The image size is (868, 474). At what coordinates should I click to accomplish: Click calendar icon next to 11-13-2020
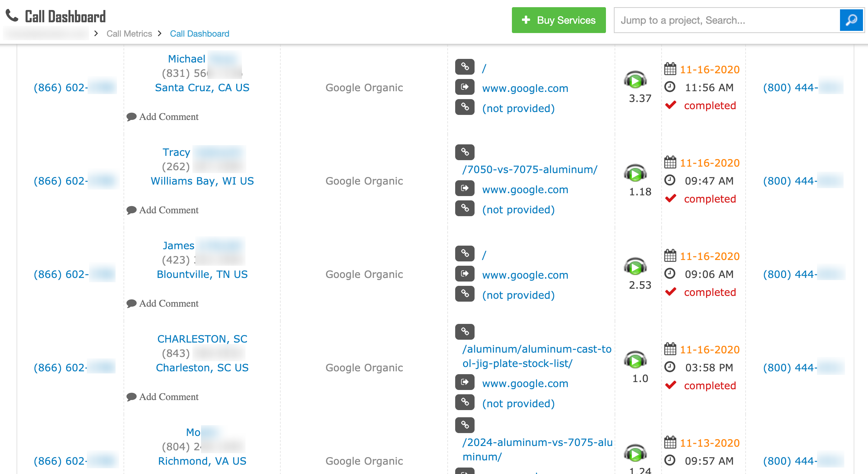click(x=670, y=442)
